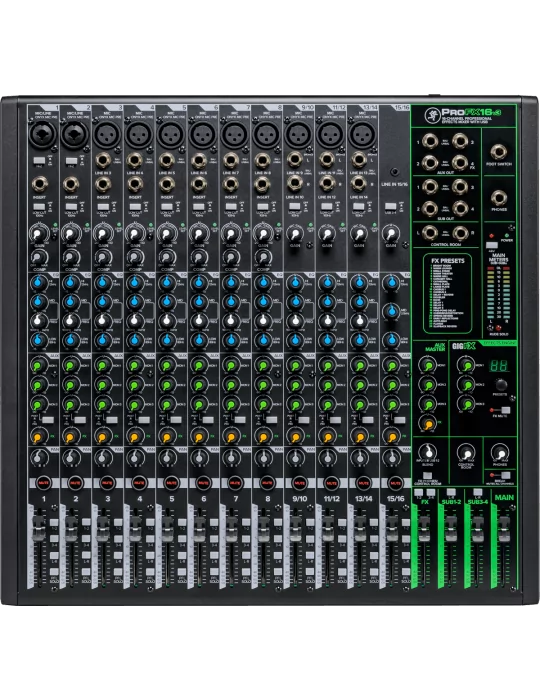Plug into channel 2 combo XLR input
Viewport: 540px width, 700px height.
(74, 134)
